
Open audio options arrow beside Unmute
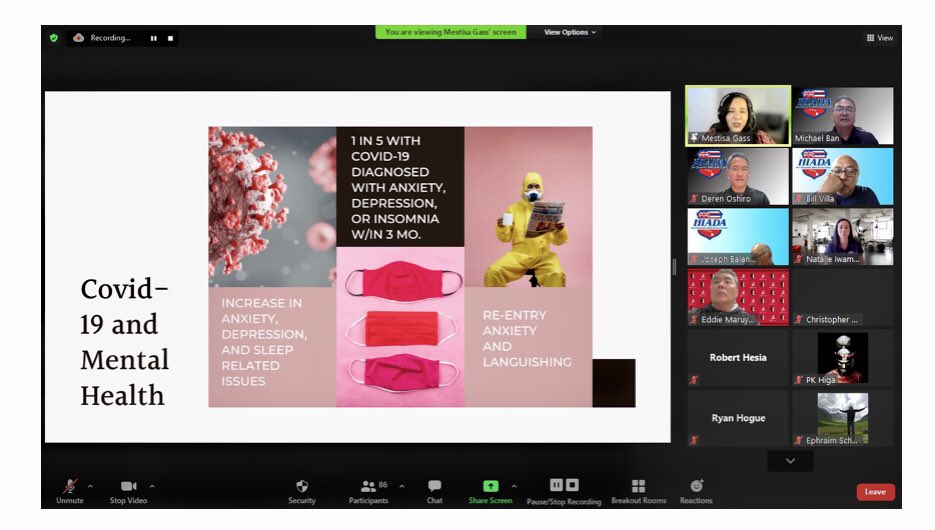pos(91,486)
